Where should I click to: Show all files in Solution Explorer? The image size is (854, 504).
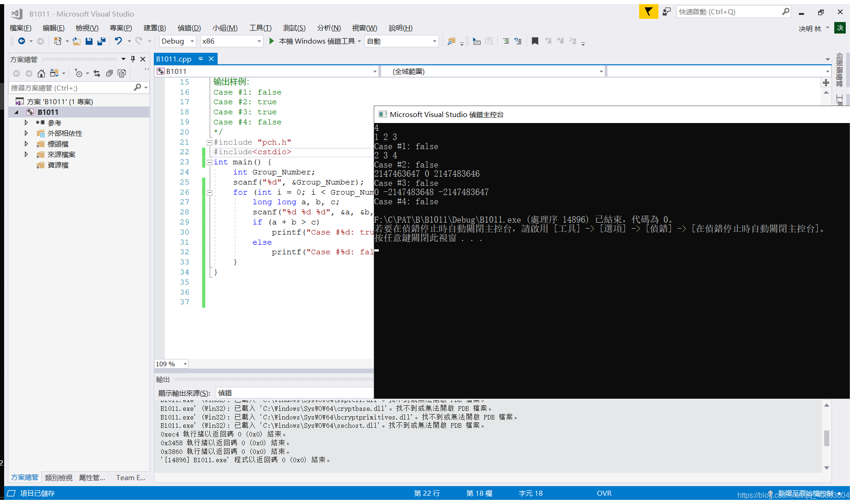pos(122,73)
